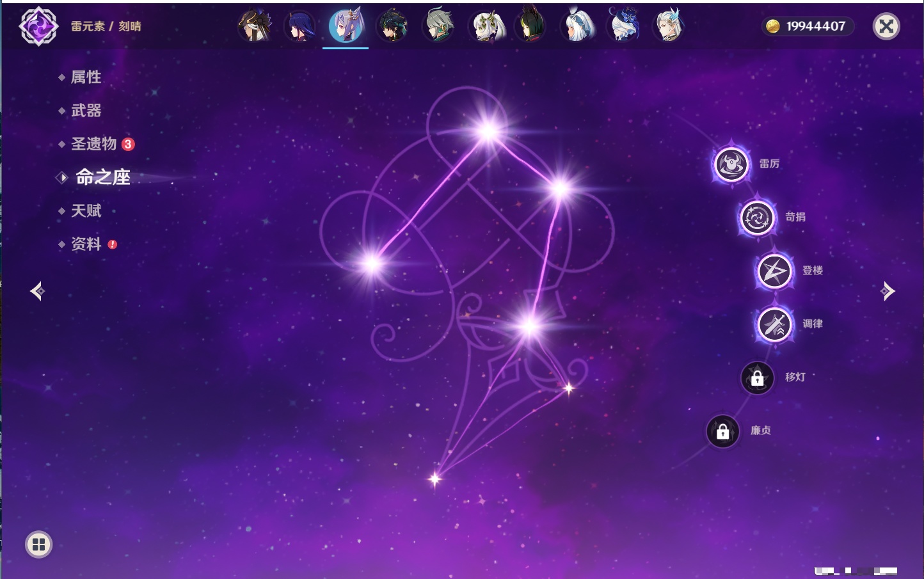Open the 武器 weapon page
This screenshot has width=924, height=579.
point(86,111)
